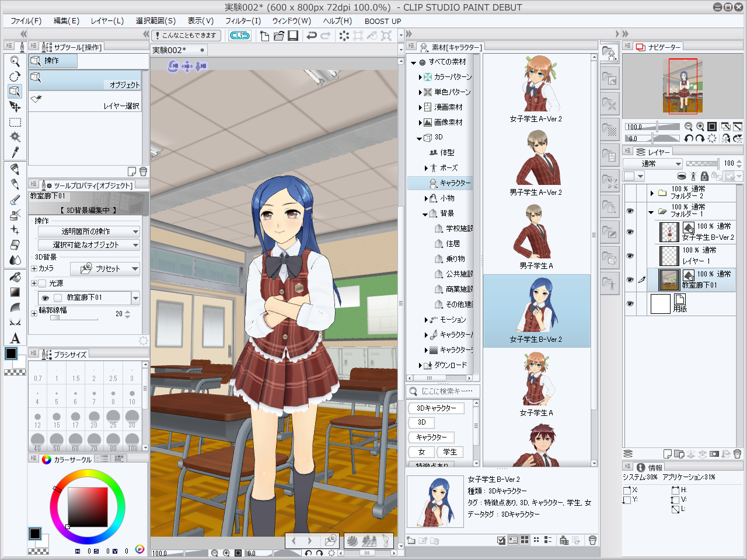Image resolution: width=747 pixels, height=560 pixels.
Task: Click the 透明箇所の操作 button
Action: tap(88, 232)
